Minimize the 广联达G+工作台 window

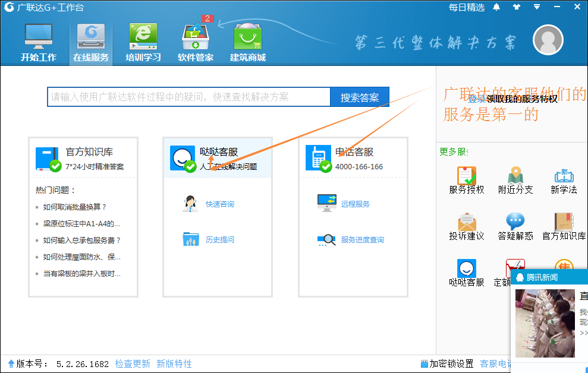[557, 7]
